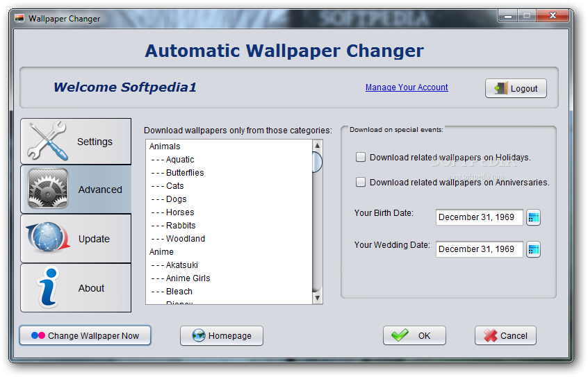This screenshot has height=377, width=588.
Task: Open calendar picker for Your Birth Date
Action: (533, 217)
